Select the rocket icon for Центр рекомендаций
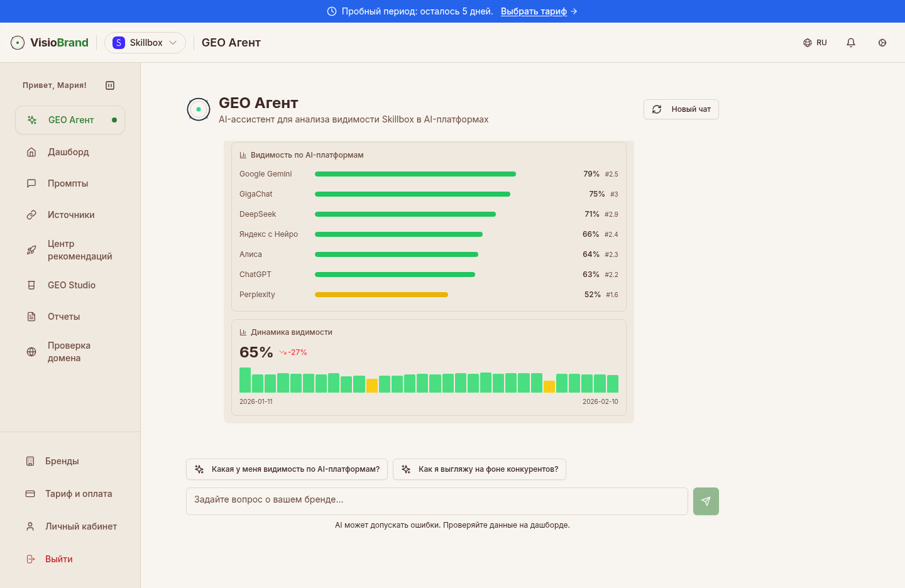 [31, 249]
